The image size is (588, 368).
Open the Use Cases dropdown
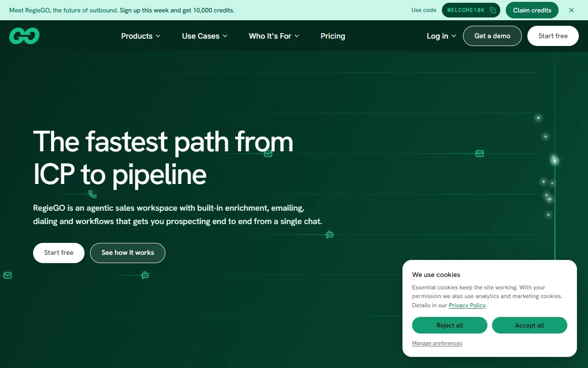click(204, 36)
